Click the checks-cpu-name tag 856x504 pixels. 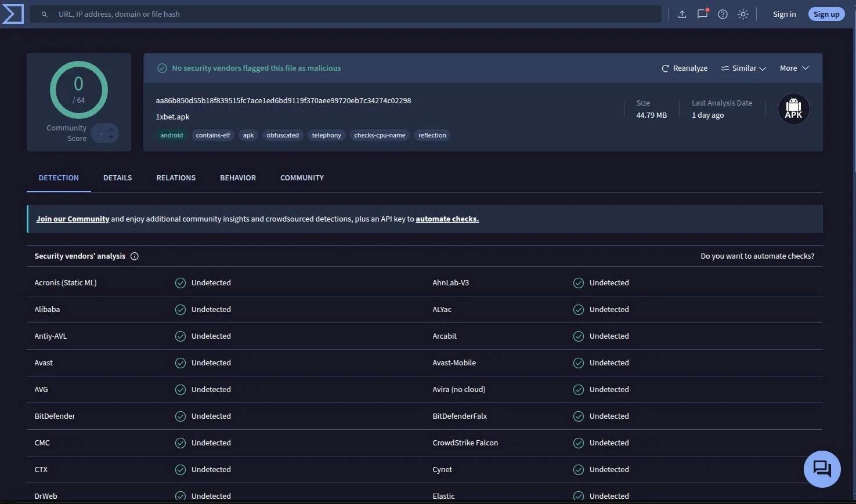coord(380,135)
